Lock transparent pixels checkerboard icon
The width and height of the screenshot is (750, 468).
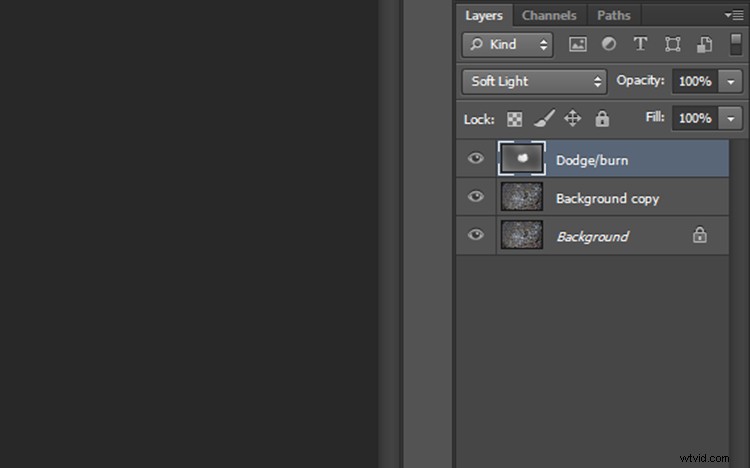(x=515, y=119)
